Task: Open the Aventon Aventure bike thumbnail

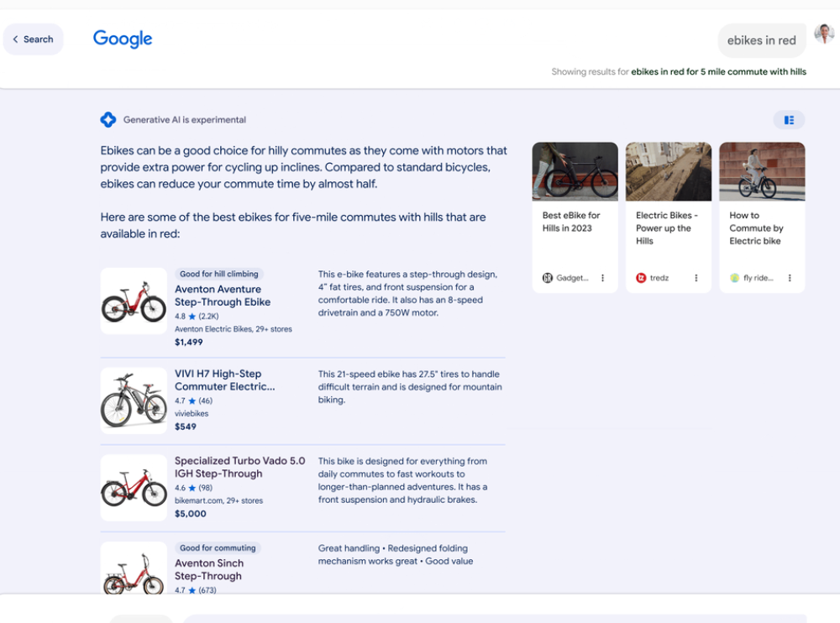Action: 134,301
